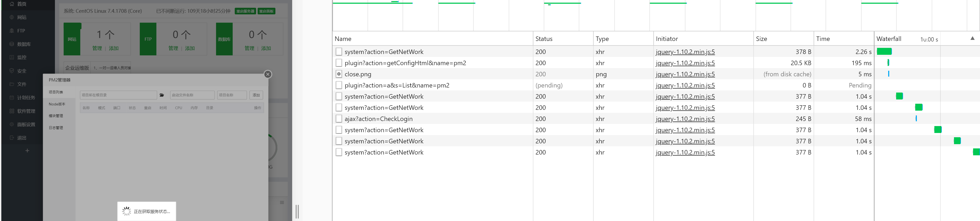
Task: Click 管理 link under 网站 card
Action: [x=97, y=48]
